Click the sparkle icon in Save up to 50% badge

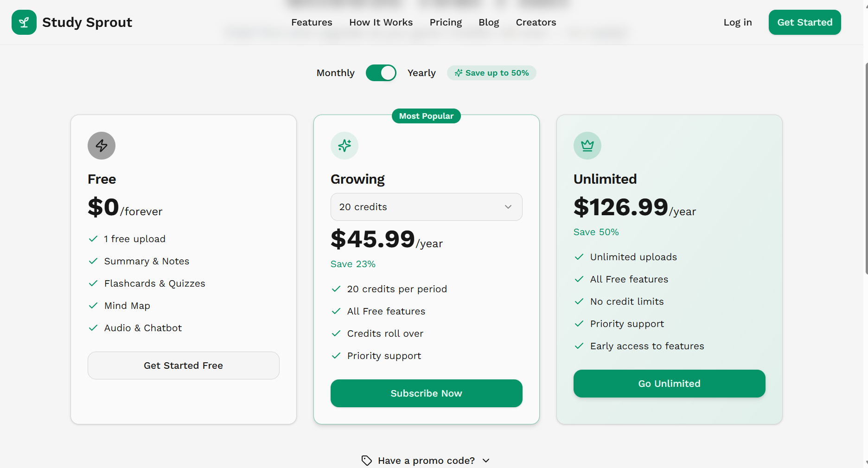(x=459, y=73)
